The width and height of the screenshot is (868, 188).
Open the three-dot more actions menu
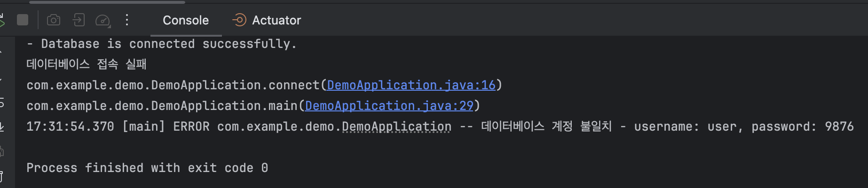point(127,20)
